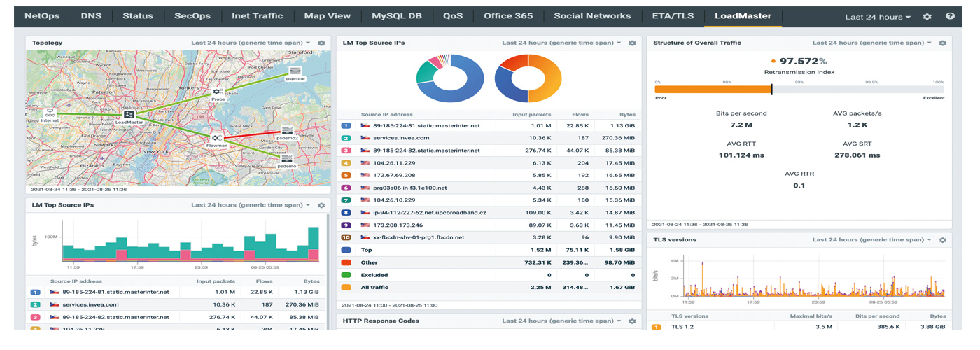Open time span dropdown of HTTP Response Codes
This screenshot has width=980, height=350.
pos(561,321)
